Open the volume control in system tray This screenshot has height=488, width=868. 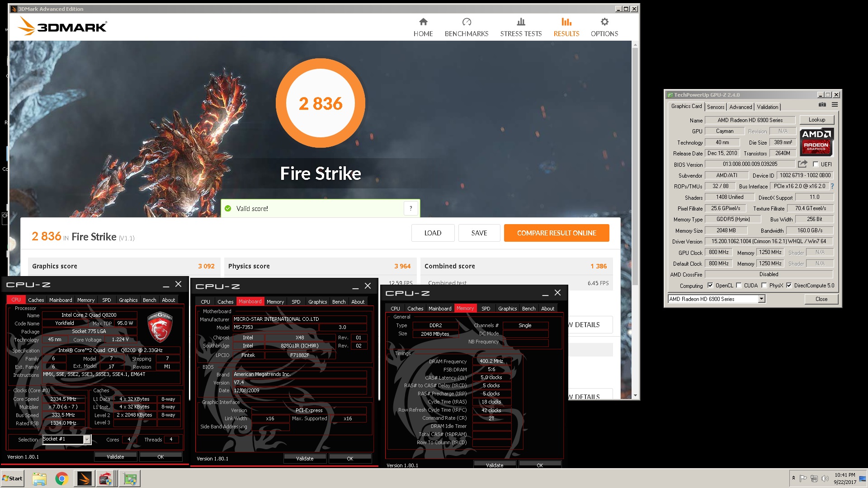(x=825, y=479)
